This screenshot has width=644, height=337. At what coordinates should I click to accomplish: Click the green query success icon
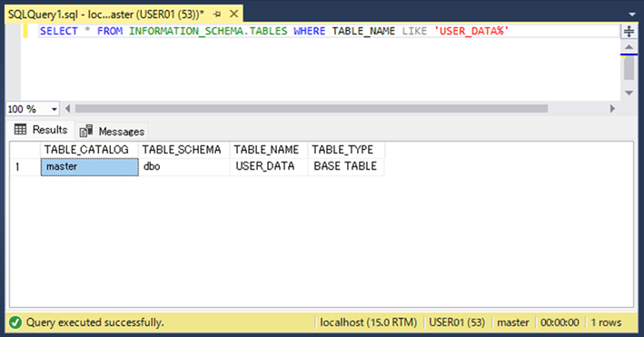pos(15,322)
